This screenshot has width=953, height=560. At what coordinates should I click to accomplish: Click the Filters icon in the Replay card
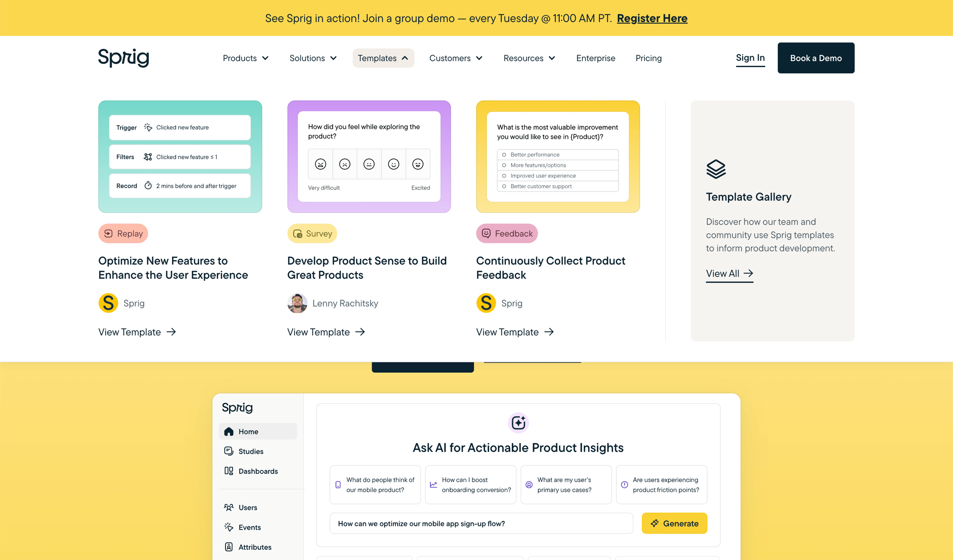[x=148, y=157]
